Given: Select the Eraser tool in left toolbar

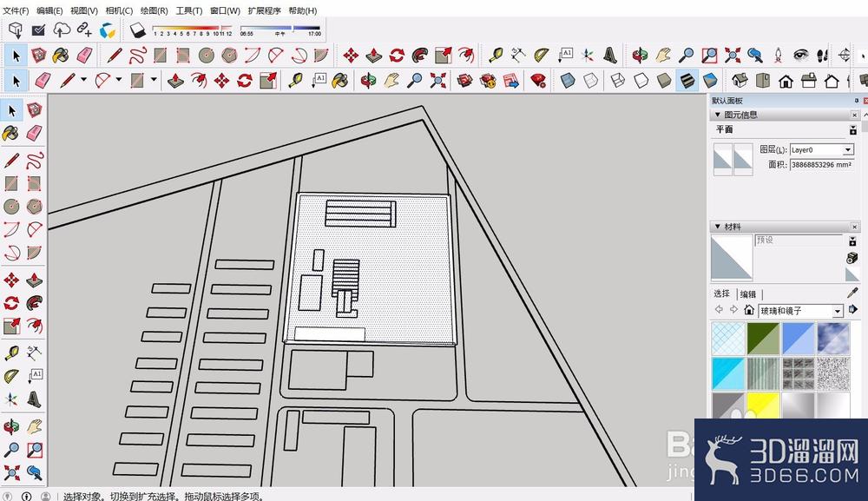Looking at the screenshot, I should [34, 133].
